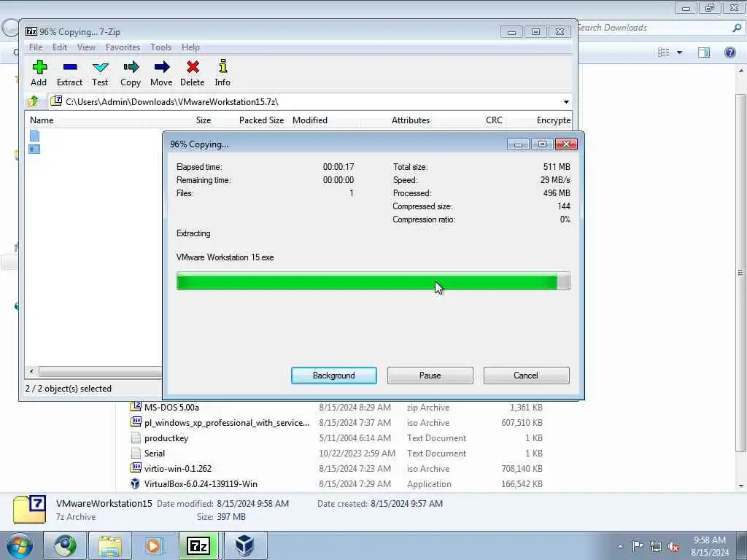Screen dimensions: 747x560
Task: Click the Background button
Action: [x=334, y=376]
